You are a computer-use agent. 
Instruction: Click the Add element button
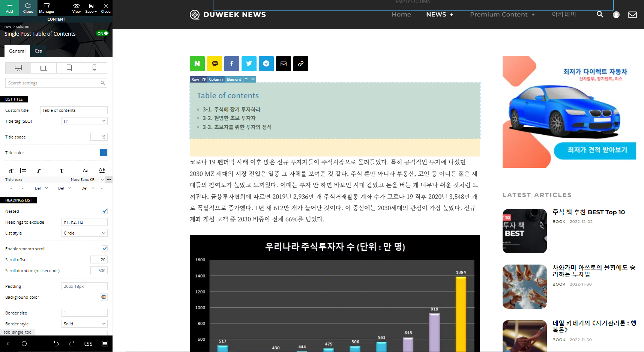tap(9, 8)
